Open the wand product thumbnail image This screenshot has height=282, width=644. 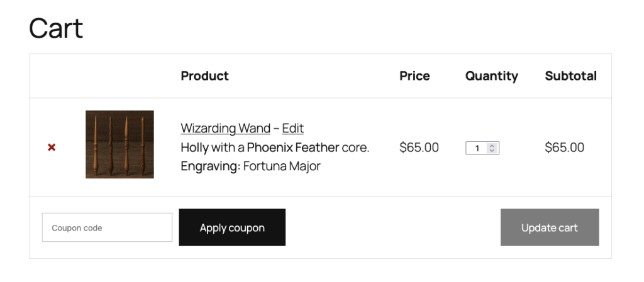[x=119, y=144]
